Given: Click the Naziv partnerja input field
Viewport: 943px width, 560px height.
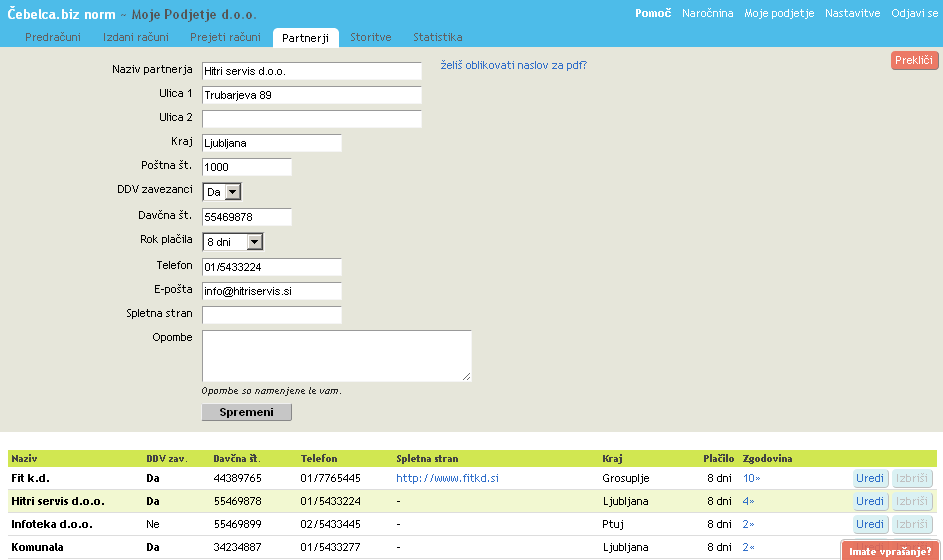Looking at the screenshot, I should pyautogui.click(x=311, y=71).
